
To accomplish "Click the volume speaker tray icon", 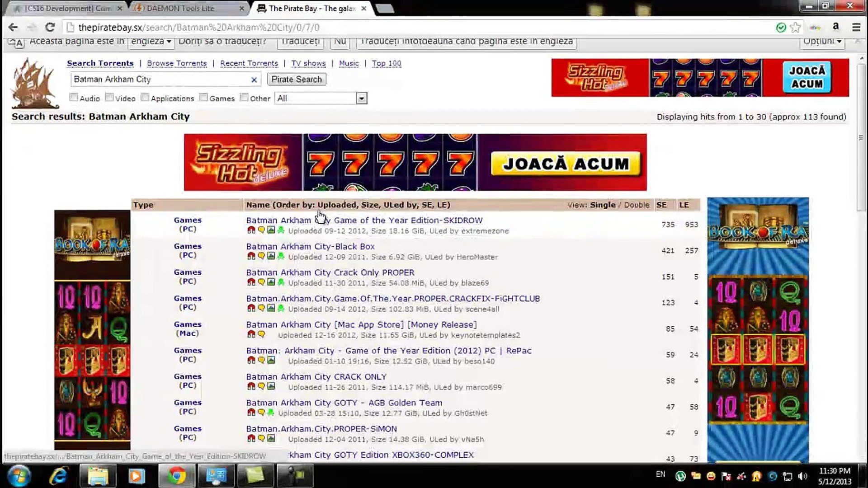I will point(803,476).
